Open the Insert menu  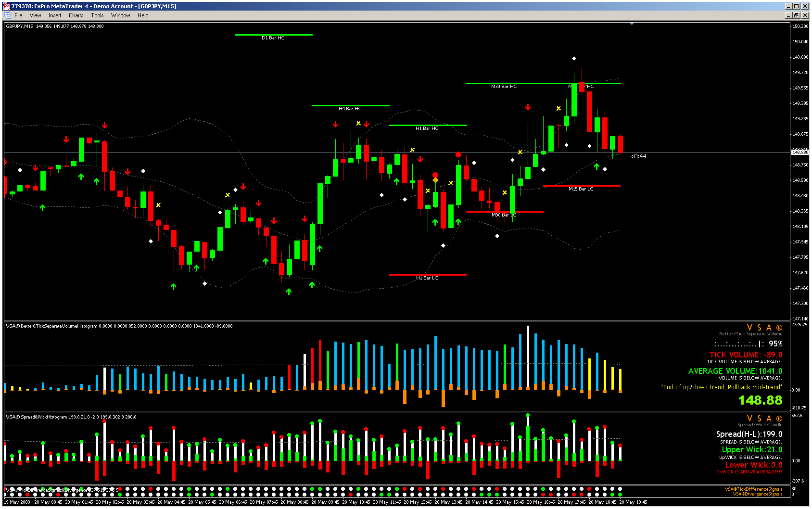[55, 15]
